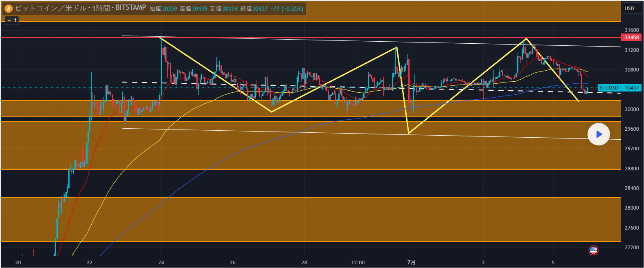Click the orange Bitcoin logo icon
The height and width of the screenshot is (268, 644).
click(x=9, y=8)
